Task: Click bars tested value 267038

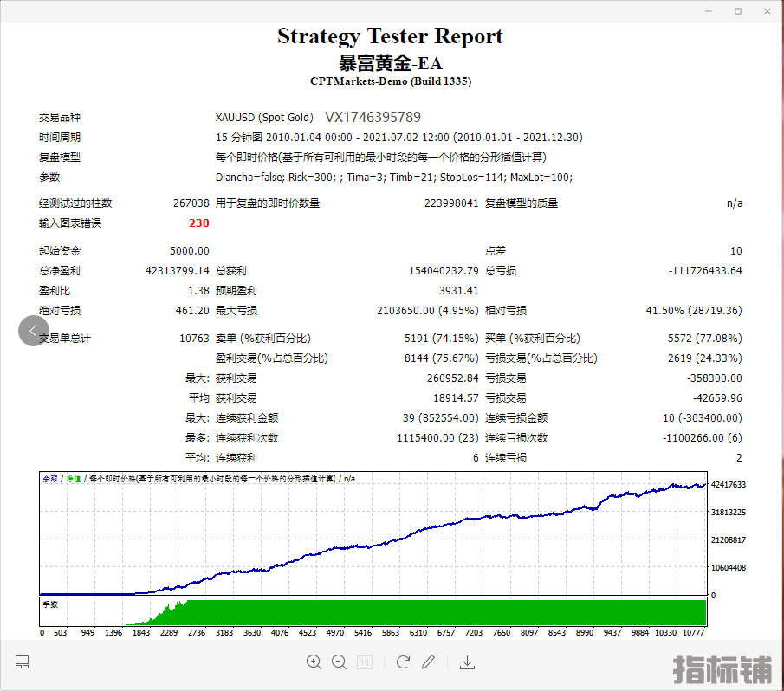Action: pyautogui.click(x=191, y=203)
